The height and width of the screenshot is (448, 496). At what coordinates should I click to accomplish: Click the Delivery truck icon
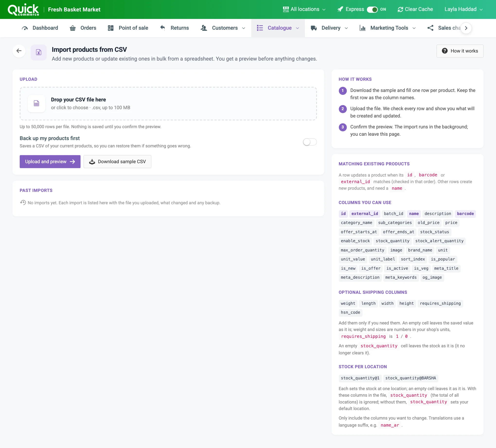pyautogui.click(x=314, y=28)
